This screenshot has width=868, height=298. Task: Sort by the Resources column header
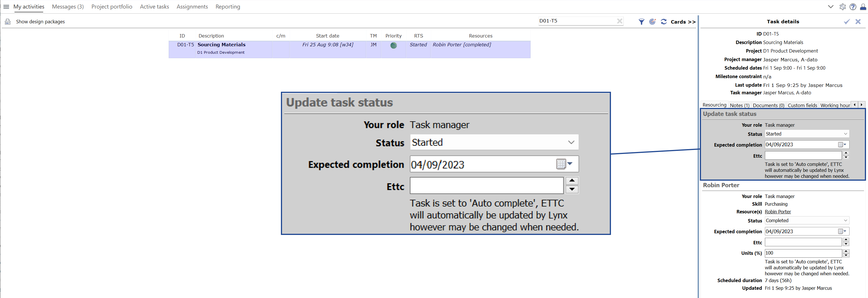tap(481, 36)
